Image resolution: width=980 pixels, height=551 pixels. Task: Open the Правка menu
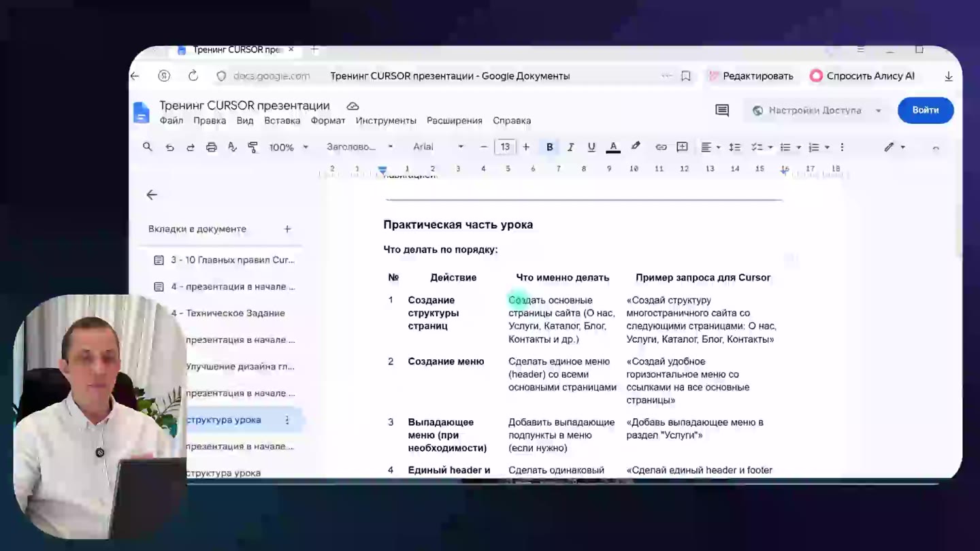click(210, 120)
